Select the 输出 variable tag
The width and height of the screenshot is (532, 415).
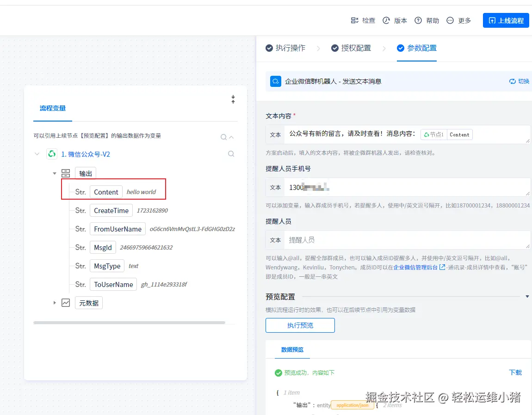(x=86, y=173)
